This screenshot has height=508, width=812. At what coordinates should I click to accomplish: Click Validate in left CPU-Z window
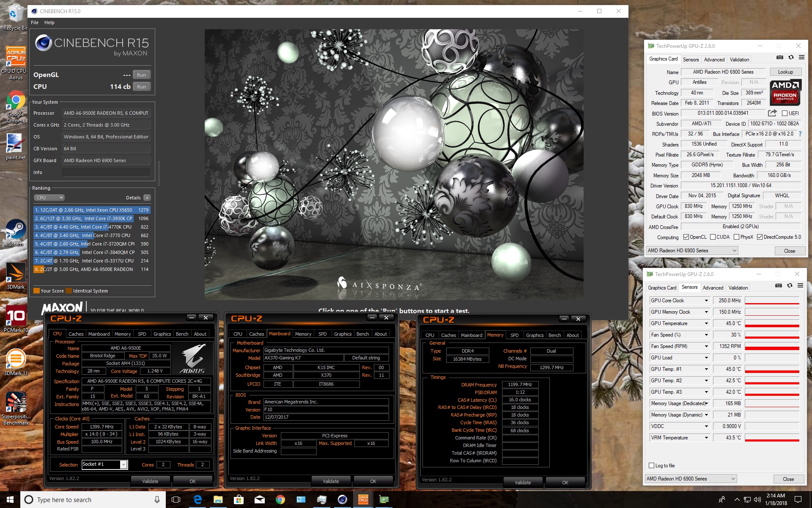[x=150, y=481]
